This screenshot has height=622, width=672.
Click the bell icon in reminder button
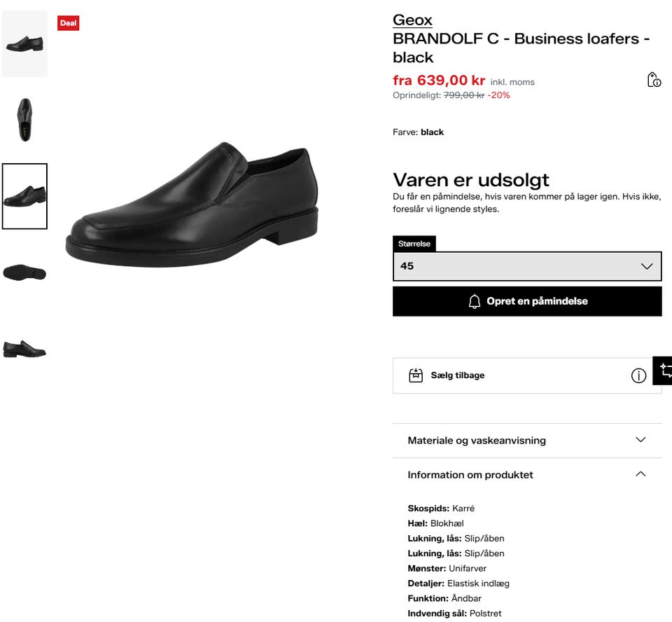(x=475, y=302)
